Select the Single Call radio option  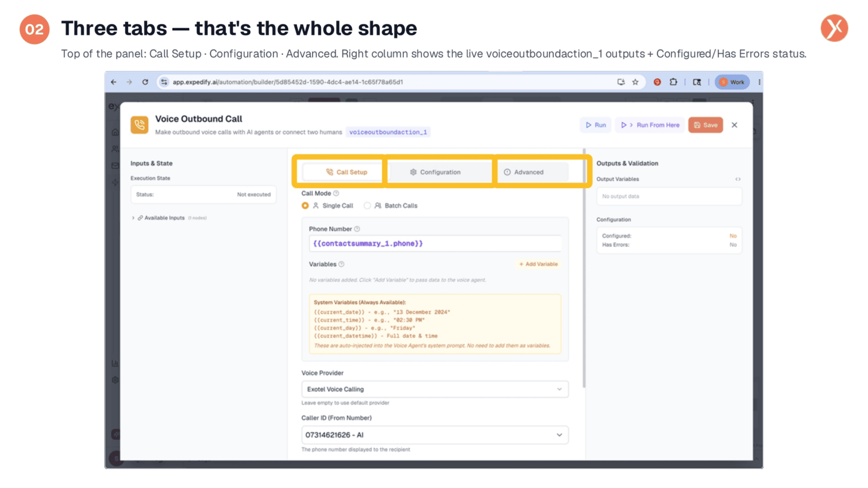[x=305, y=206]
